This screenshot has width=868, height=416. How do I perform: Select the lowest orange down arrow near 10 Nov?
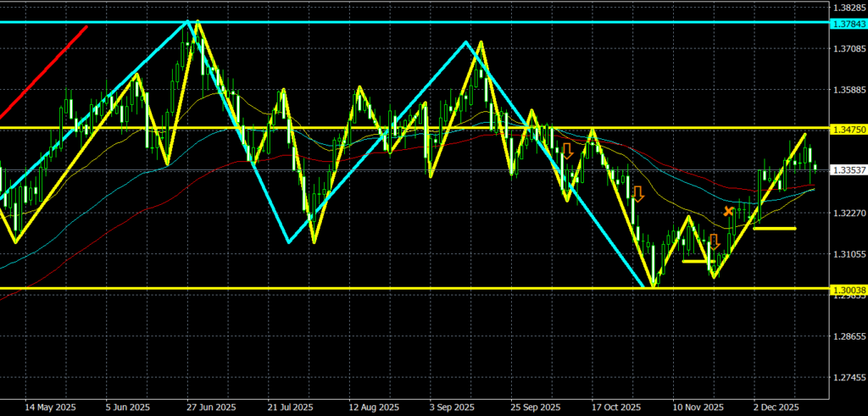(715, 241)
